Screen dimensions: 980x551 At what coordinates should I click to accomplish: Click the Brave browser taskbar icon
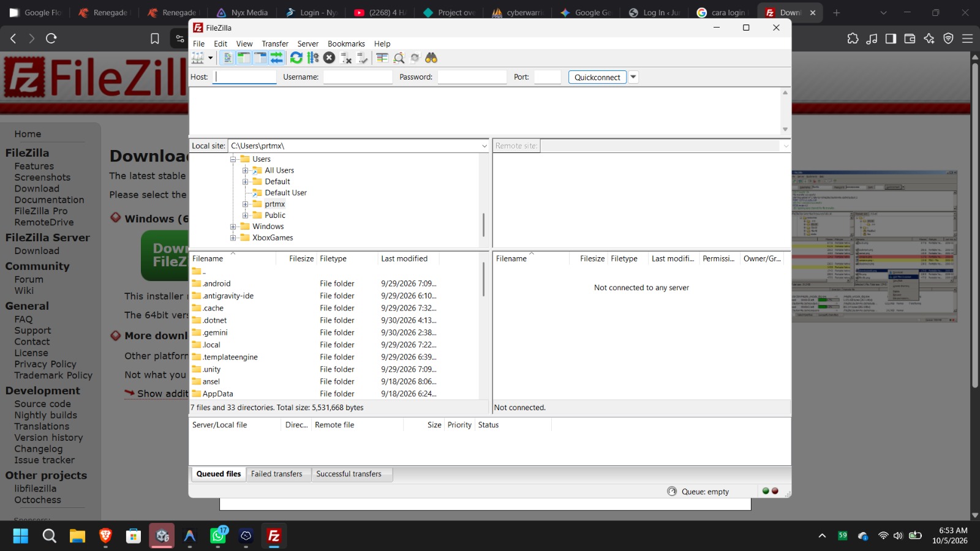105,536
